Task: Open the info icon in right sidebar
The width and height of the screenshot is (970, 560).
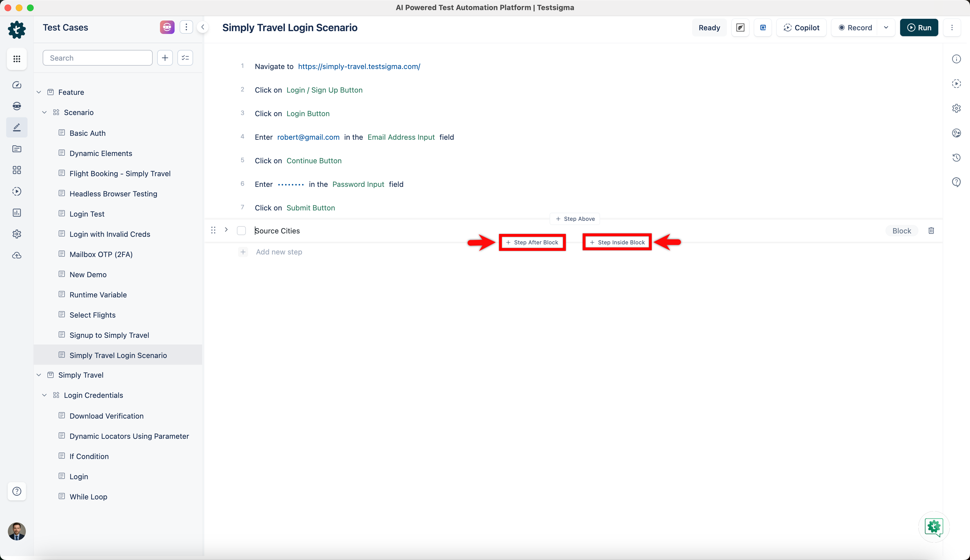Action: pos(956,59)
